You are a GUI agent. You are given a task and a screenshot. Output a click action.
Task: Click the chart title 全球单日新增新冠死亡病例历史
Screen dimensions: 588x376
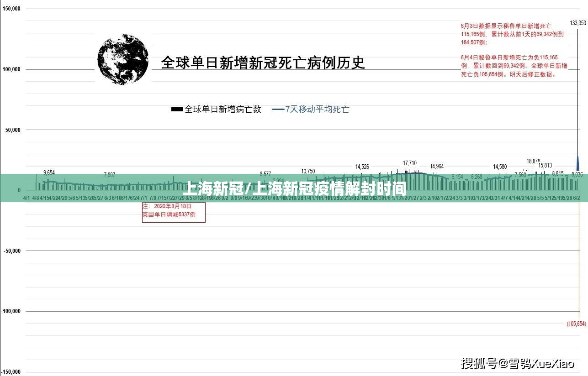263,63
